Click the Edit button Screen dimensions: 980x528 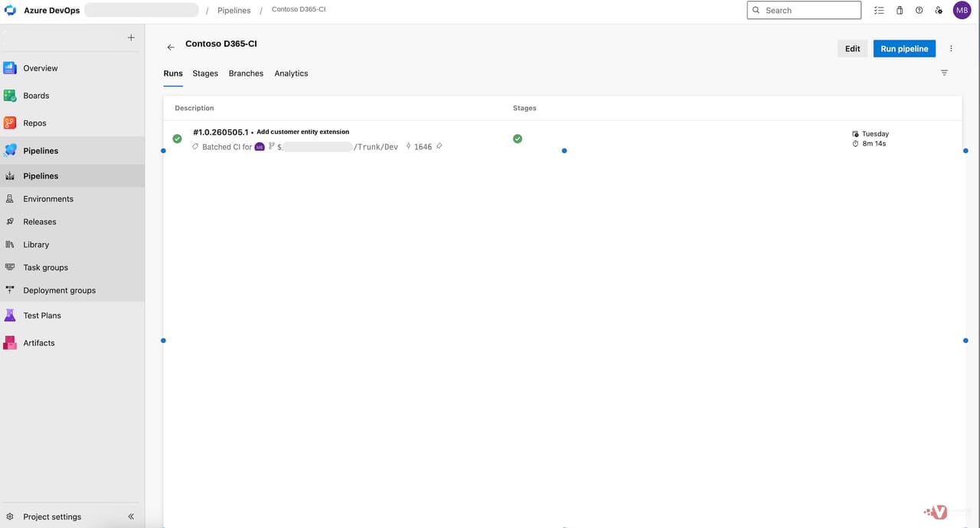pyautogui.click(x=852, y=48)
